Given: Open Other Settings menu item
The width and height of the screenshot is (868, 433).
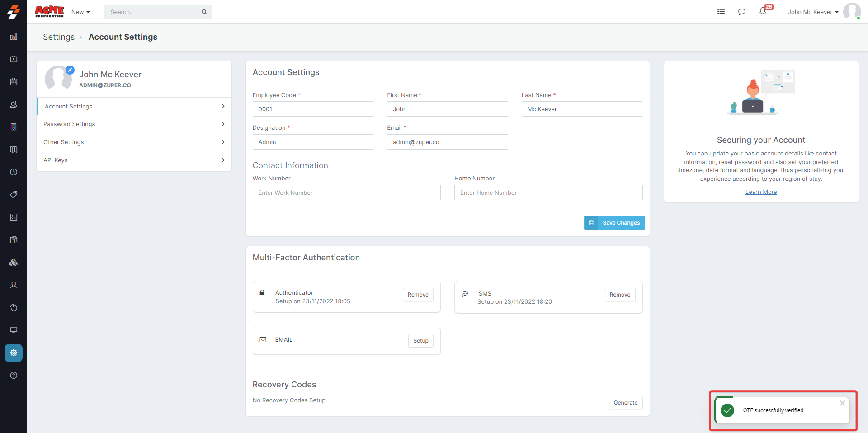Looking at the screenshot, I should tap(134, 142).
